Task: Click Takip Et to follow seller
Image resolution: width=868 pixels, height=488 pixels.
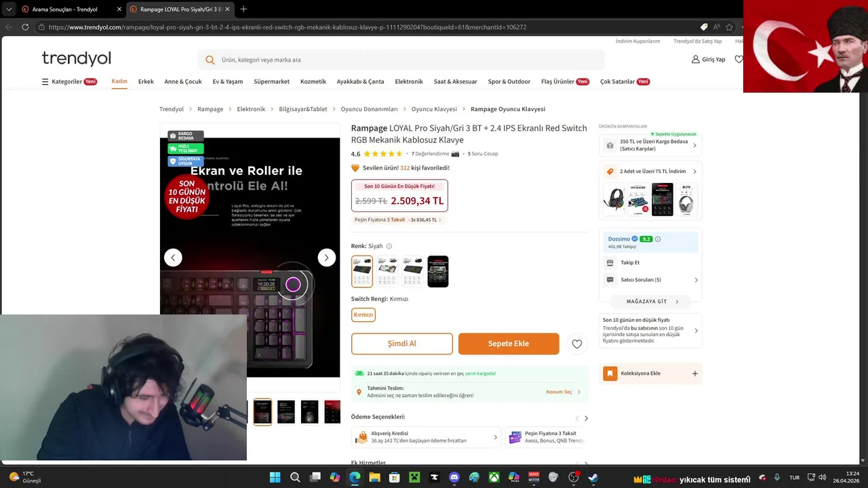Action: tap(630, 262)
